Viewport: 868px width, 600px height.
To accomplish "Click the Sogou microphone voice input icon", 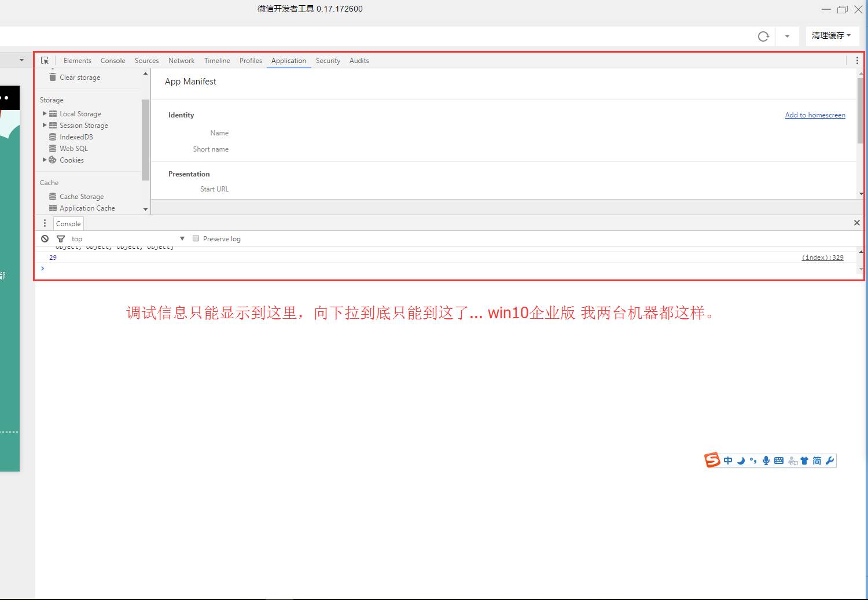I will [x=766, y=461].
